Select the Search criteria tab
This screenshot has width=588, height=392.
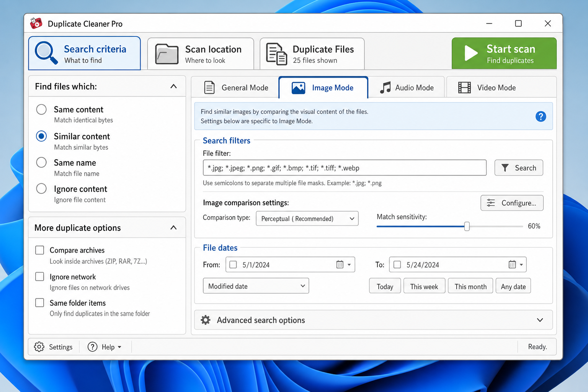click(85, 53)
